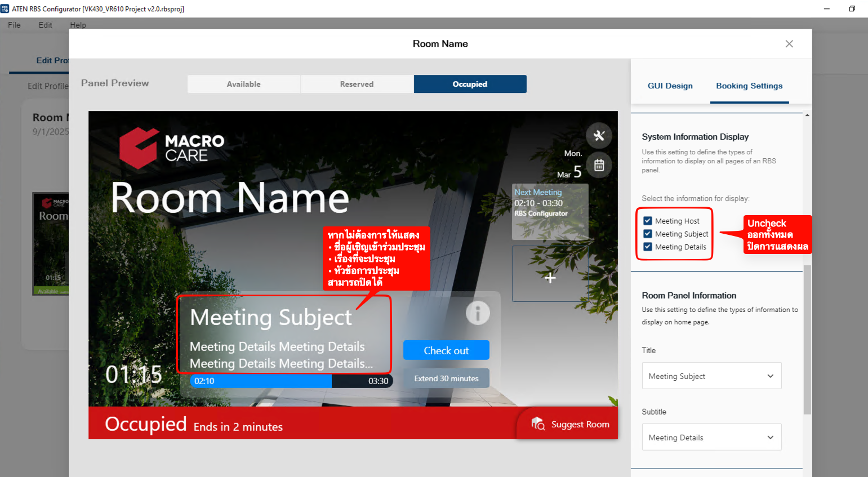Click the Suggest Room search icon

[x=538, y=424]
